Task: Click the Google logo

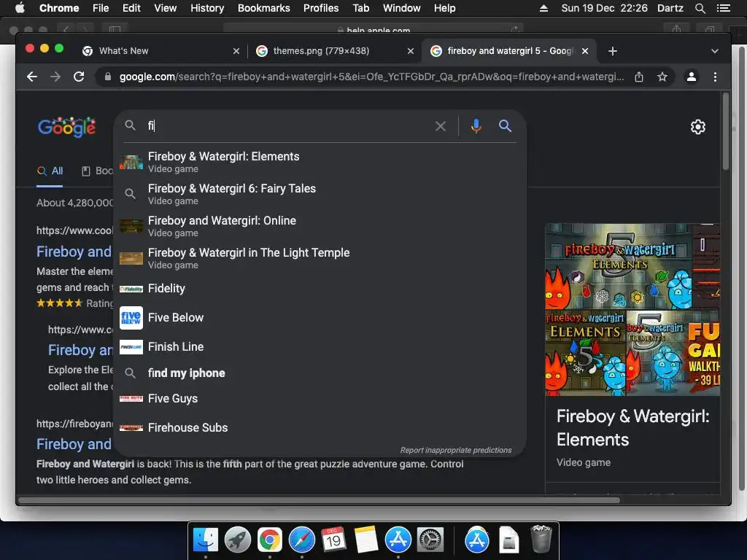Action: tap(66, 127)
